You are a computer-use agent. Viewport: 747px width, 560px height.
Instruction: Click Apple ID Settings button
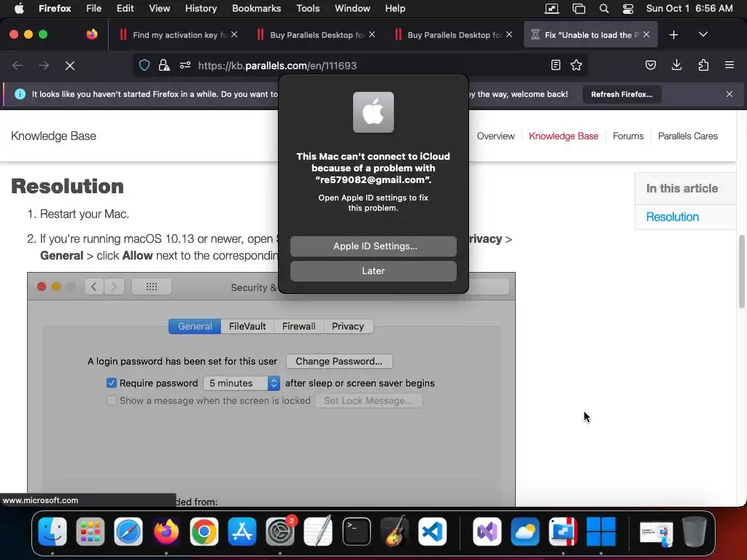373,246
